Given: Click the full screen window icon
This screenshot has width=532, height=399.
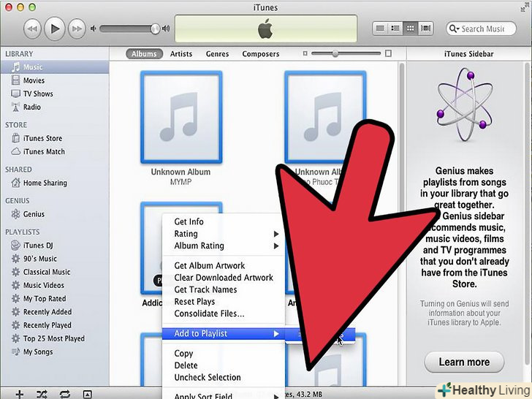Looking at the screenshot, I should (x=525, y=7).
